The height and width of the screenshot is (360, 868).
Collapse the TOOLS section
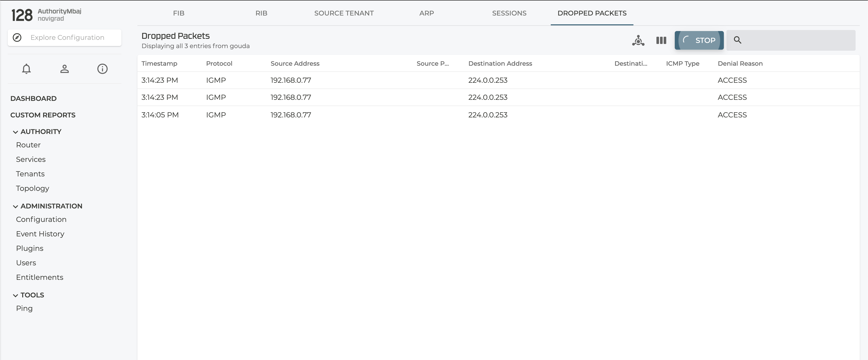(15, 296)
